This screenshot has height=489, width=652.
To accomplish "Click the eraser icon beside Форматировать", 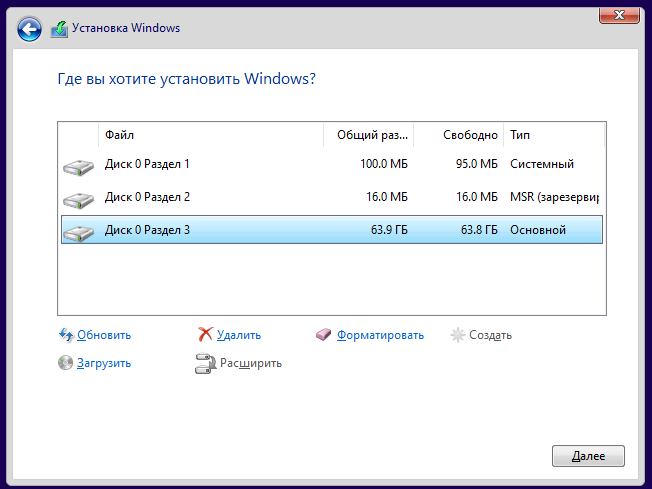I will 324,334.
